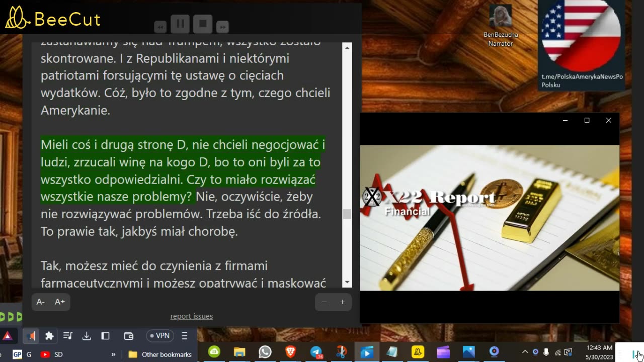Click the BeeCut logo
Screen dimensions: 644x362
coord(53,18)
